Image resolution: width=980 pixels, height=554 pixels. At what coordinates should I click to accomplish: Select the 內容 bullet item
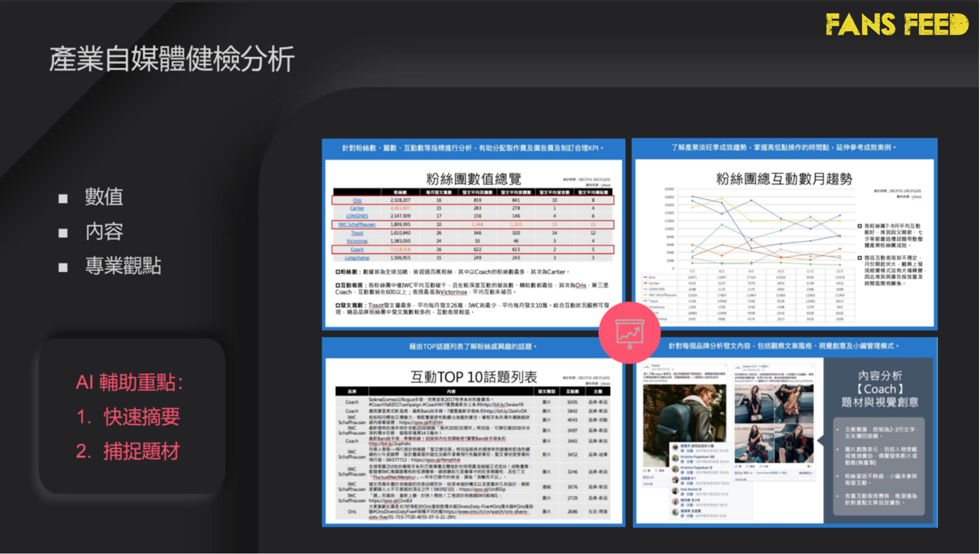[104, 232]
